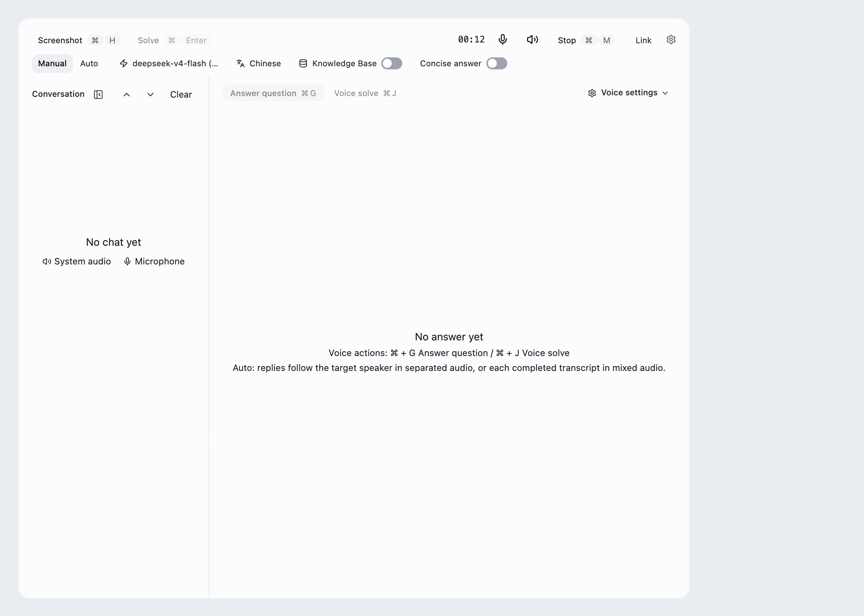Viewport: 864px width, 616px height.
Task: Open settings with the top-right gear icon
Action: 671,39
